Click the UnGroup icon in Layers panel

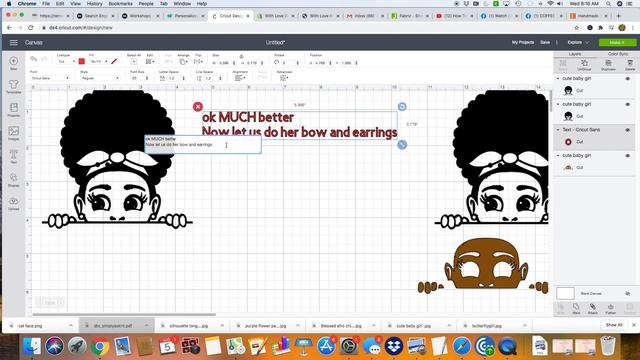point(584,64)
